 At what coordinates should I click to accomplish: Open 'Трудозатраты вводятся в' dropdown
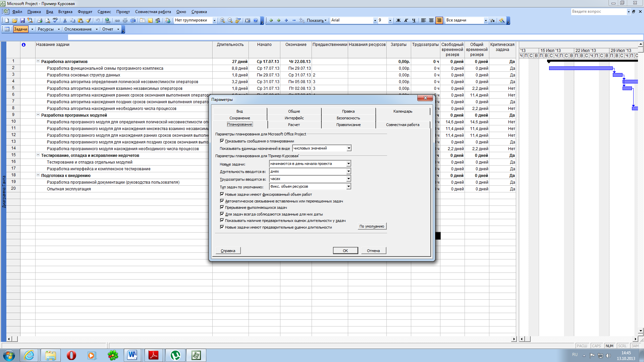pyautogui.click(x=348, y=179)
